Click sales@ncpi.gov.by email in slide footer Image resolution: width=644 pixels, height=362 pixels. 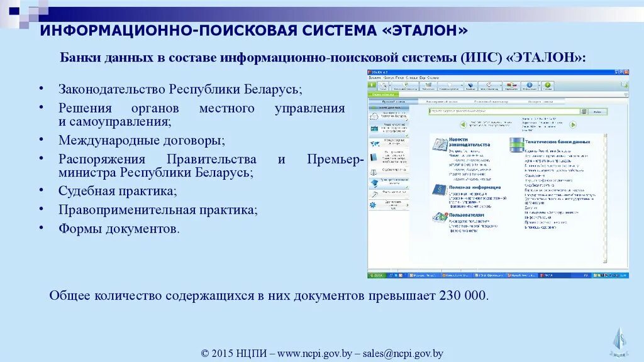(402, 353)
